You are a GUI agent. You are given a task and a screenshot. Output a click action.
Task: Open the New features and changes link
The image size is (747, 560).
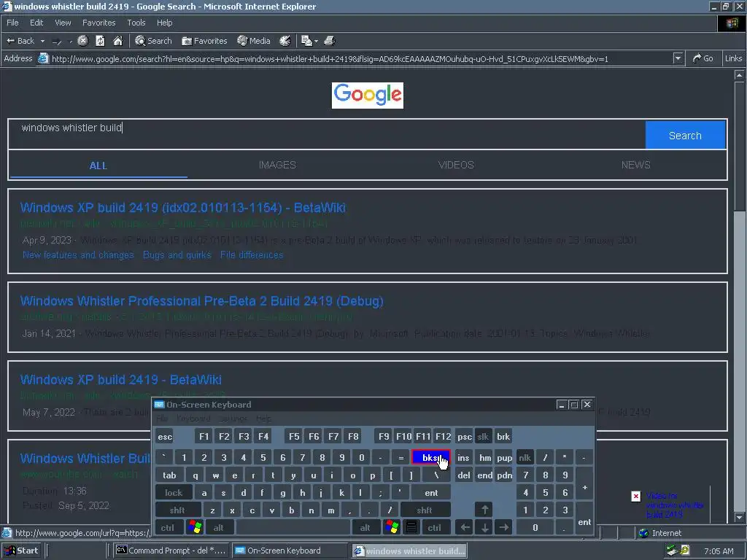(78, 254)
